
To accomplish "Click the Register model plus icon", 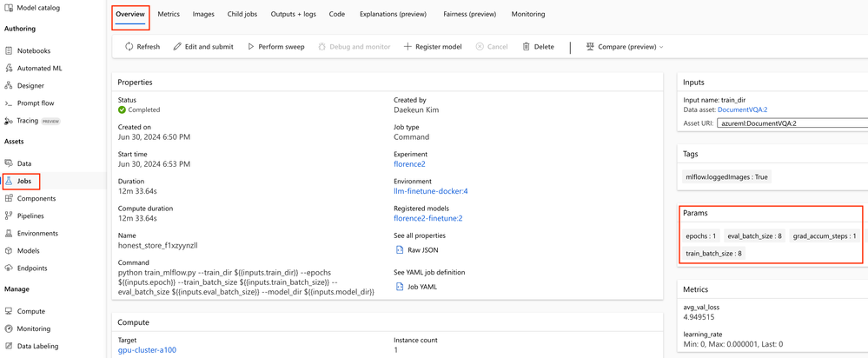I will click(x=407, y=47).
